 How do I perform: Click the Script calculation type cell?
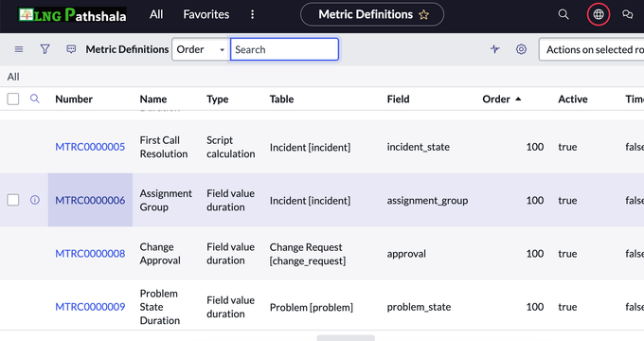tap(231, 147)
